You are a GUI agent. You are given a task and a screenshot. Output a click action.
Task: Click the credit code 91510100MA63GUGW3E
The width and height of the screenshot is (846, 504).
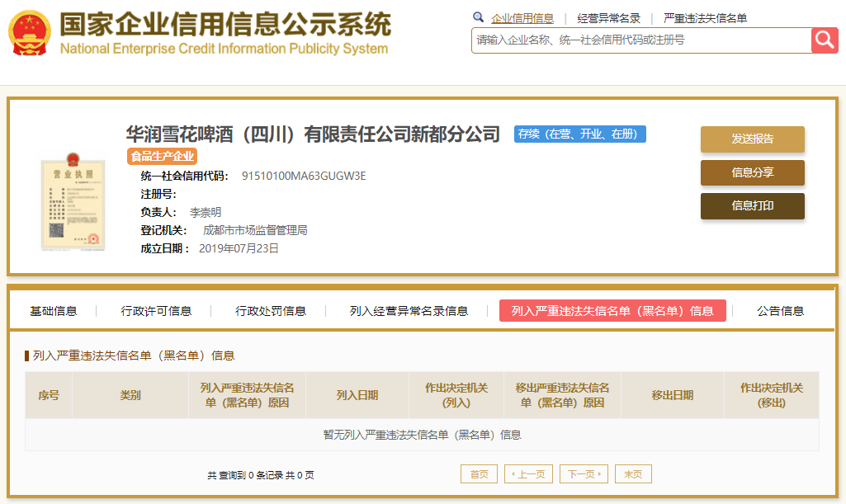tap(304, 176)
